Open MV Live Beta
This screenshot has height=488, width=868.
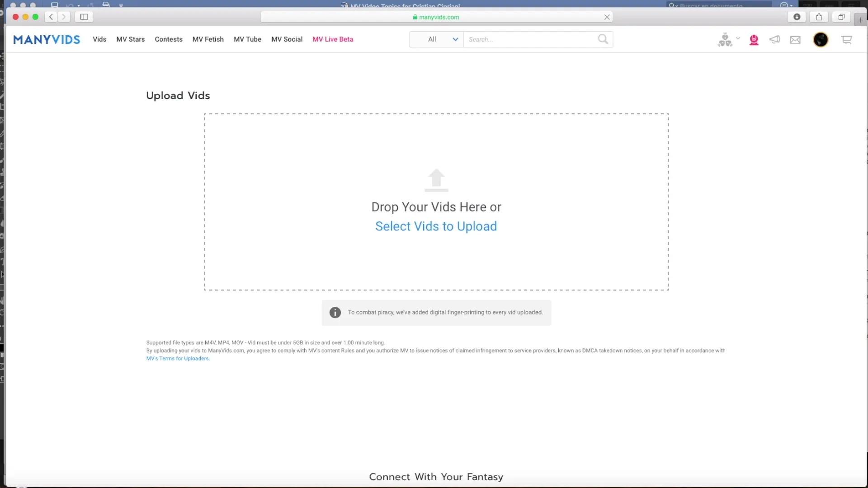(x=333, y=39)
